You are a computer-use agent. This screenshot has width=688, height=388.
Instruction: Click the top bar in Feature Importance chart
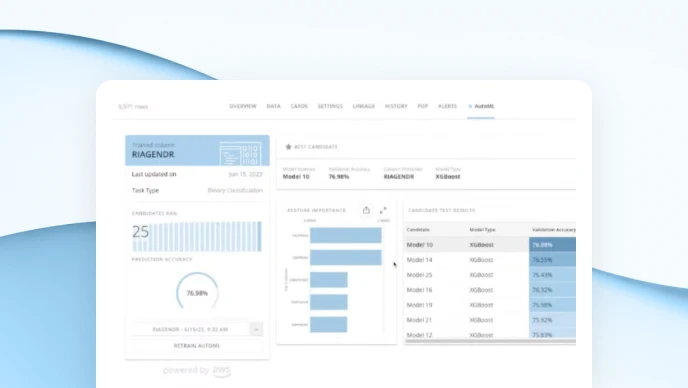click(x=346, y=235)
